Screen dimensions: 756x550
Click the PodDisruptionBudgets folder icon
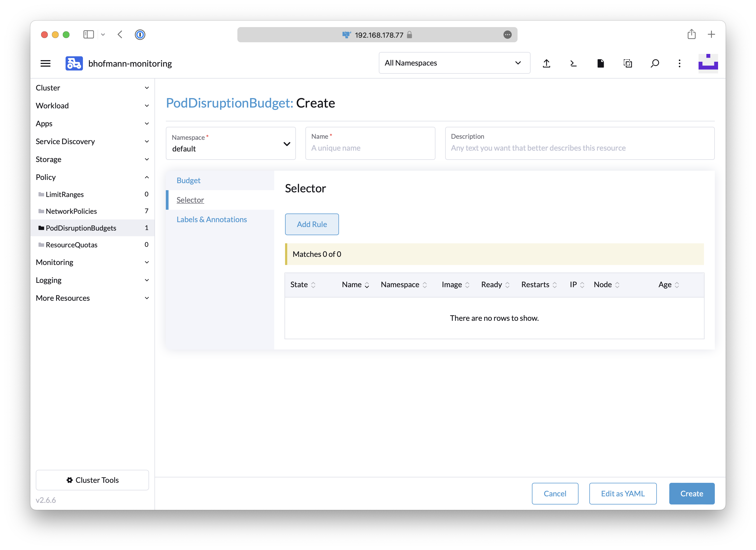point(41,228)
